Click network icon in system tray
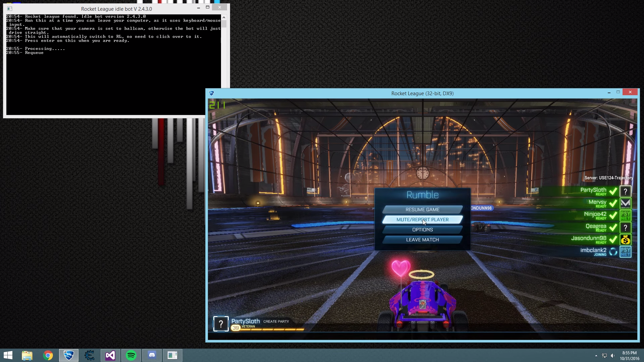Viewport: 644px width, 362px height. pos(604,356)
